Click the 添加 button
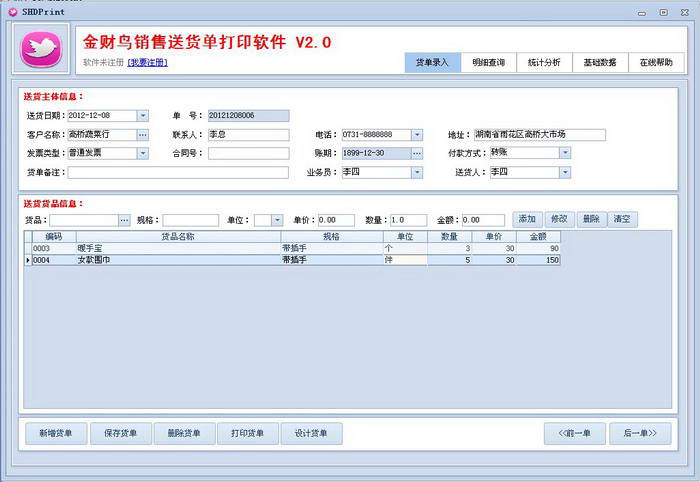700x482 pixels. (x=527, y=219)
